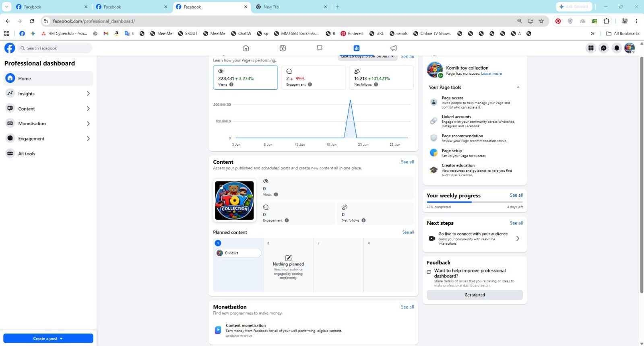Click the Pinterest extension icon in toolbar
644x346 pixels.
coord(558,21)
